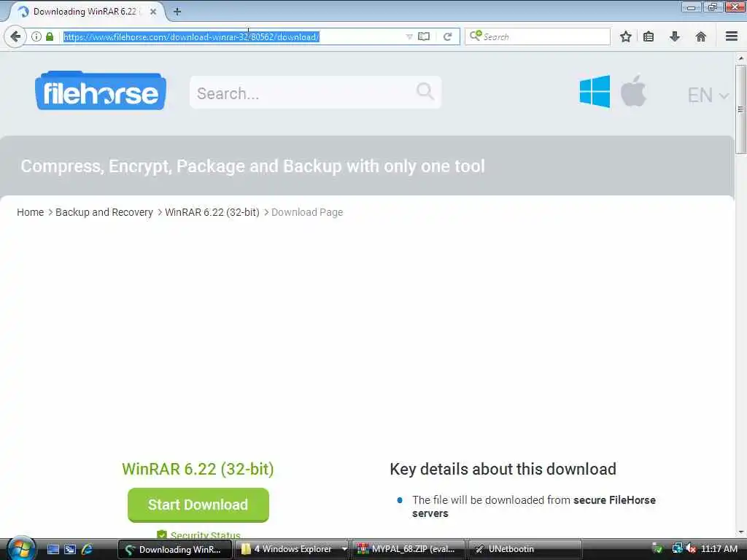Viewport: 747px width, 560px height.
Task: Close the Downloading WinRAR tab
Action: click(153, 12)
